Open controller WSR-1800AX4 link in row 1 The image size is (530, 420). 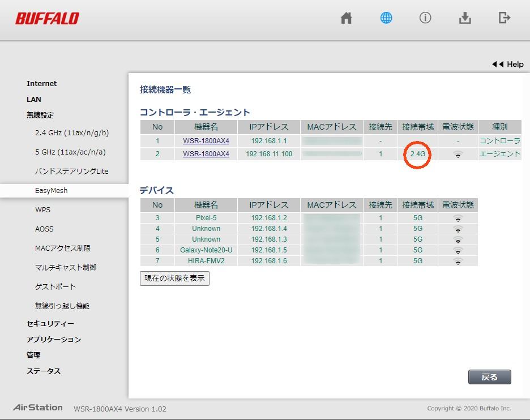tap(206, 141)
